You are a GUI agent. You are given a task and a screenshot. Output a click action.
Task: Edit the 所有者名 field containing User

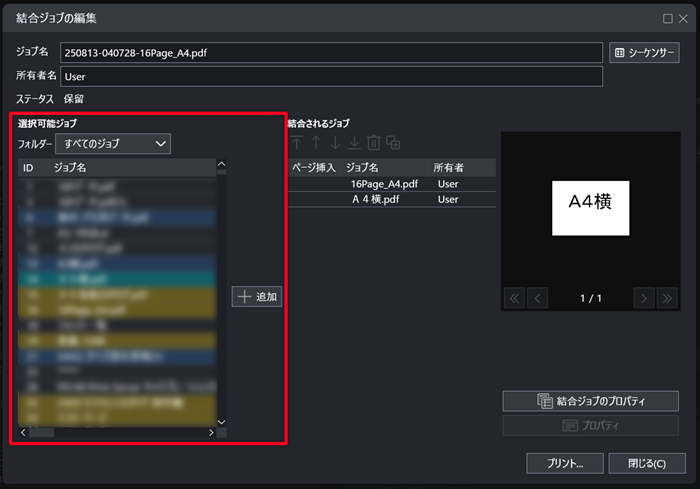pos(331,76)
